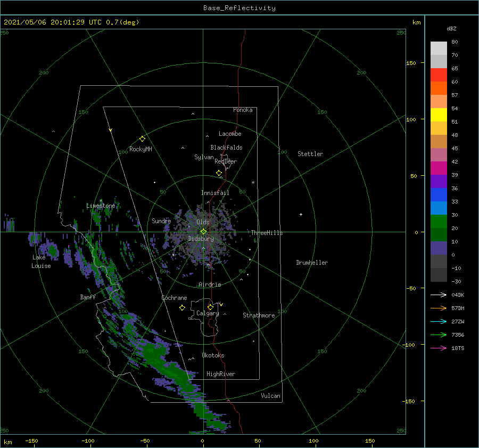This screenshot has width=479, height=448.
Task: Click the yellow diamond marker above Calgary label
Action: [x=210, y=307]
